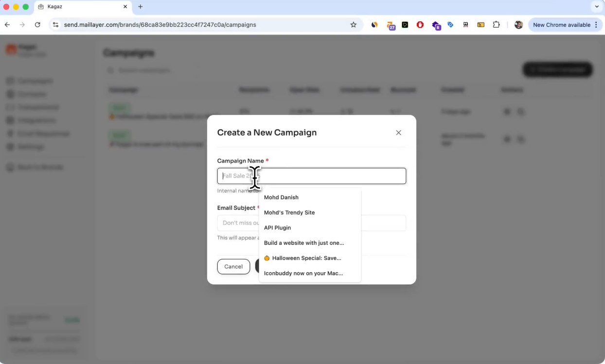Select the 'Mohd Danish' autofill suggestion
The width and height of the screenshot is (605, 364).
click(281, 197)
